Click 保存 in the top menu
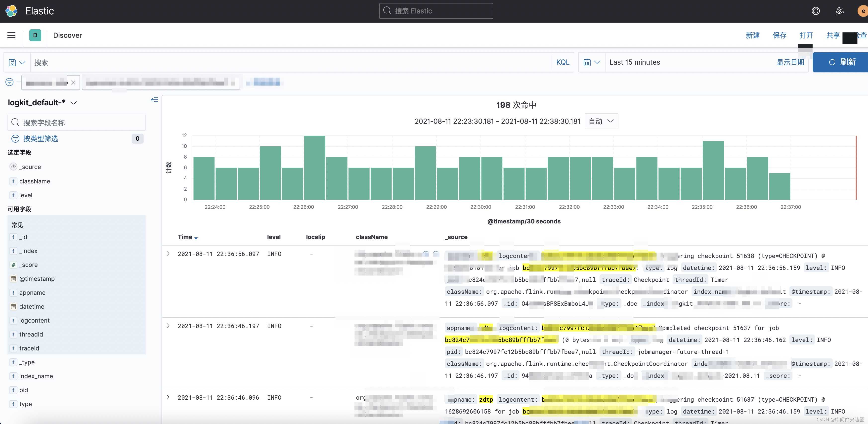The width and height of the screenshot is (868, 424). (x=779, y=35)
